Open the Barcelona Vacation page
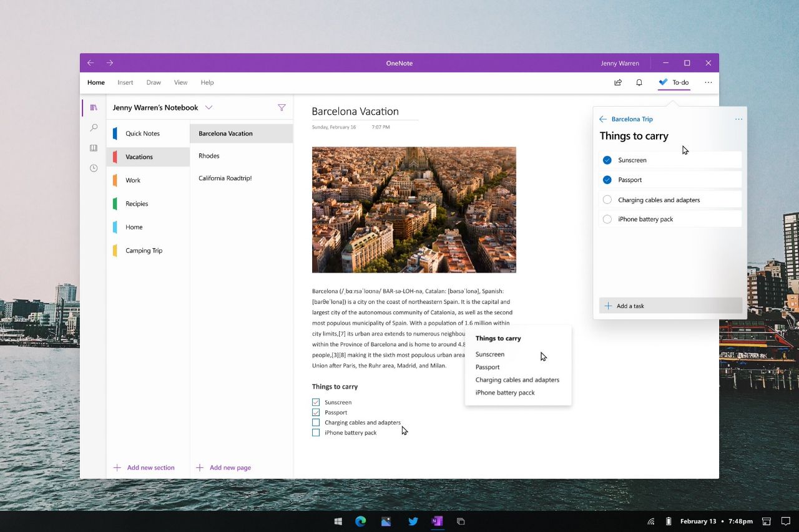 [242, 133]
